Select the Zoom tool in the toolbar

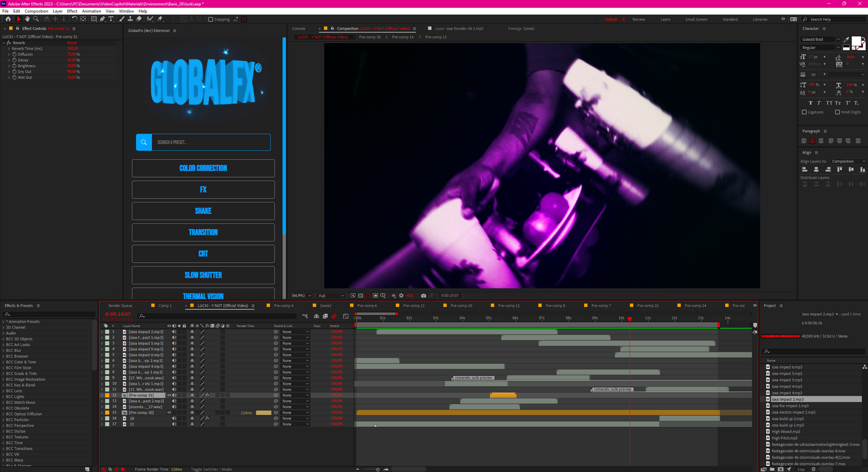tap(36, 19)
